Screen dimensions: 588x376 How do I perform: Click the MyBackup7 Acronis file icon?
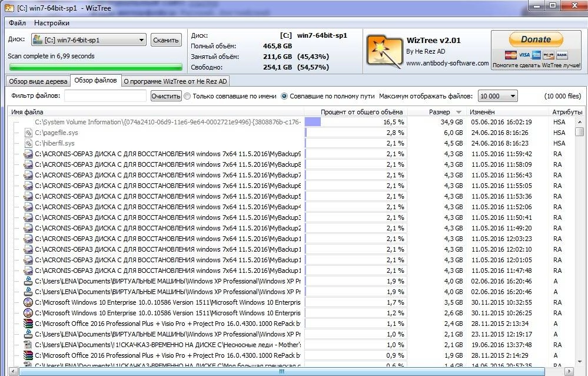coord(28,175)
